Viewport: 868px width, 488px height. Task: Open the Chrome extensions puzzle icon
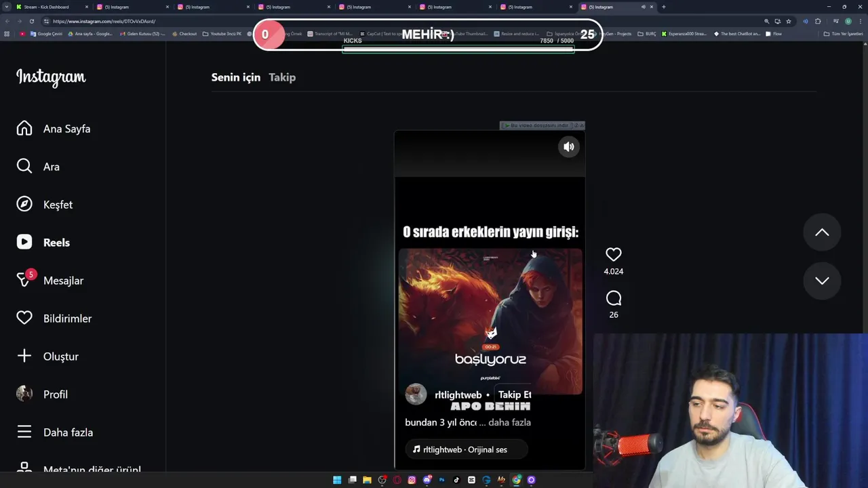(x=818, y=21)
